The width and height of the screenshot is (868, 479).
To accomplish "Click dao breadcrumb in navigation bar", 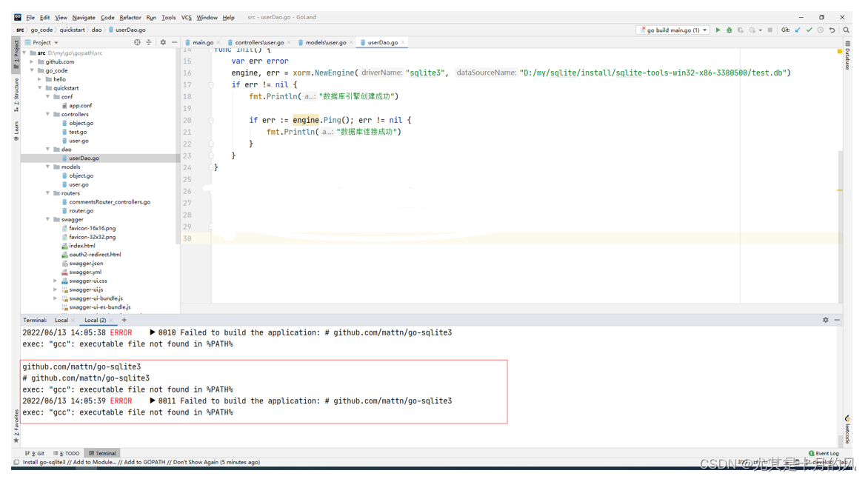I will pyautogui.click(x=97, y=30).
